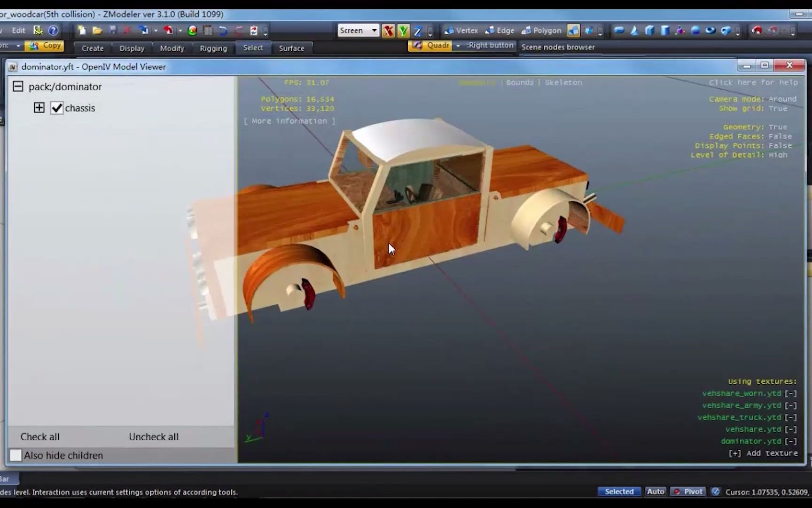Enable the Also hide children option

(16, 455)
